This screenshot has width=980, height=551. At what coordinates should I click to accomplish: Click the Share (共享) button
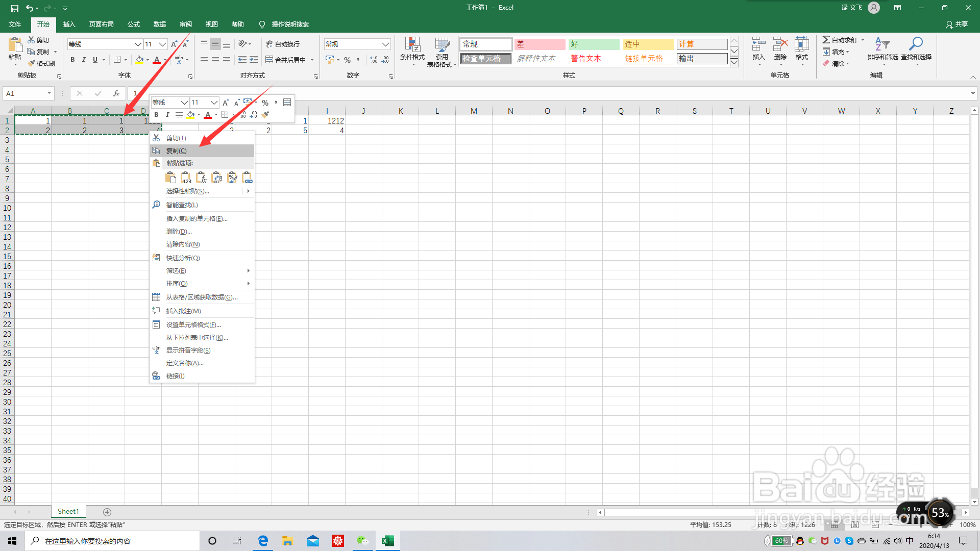coord(957,24)
